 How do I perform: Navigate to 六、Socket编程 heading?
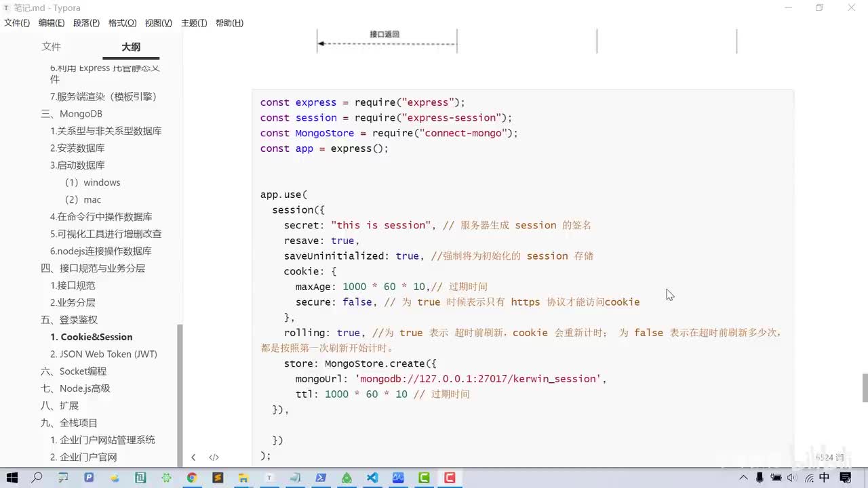click(74, 371)
